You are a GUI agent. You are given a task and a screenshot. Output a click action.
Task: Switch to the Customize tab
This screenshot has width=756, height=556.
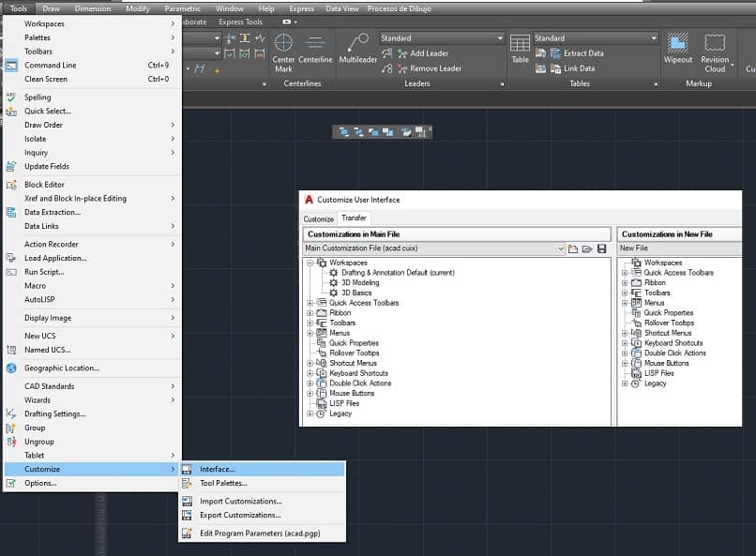319,218
